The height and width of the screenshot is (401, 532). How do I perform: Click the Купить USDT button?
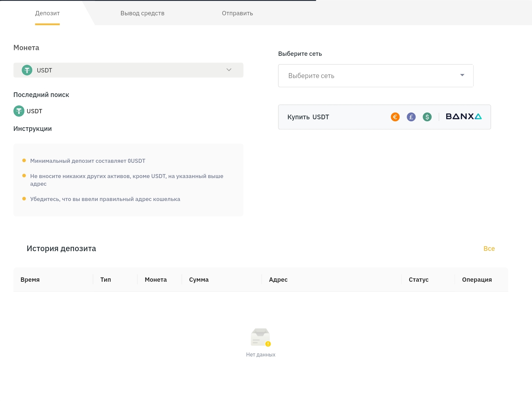(384, 117)
